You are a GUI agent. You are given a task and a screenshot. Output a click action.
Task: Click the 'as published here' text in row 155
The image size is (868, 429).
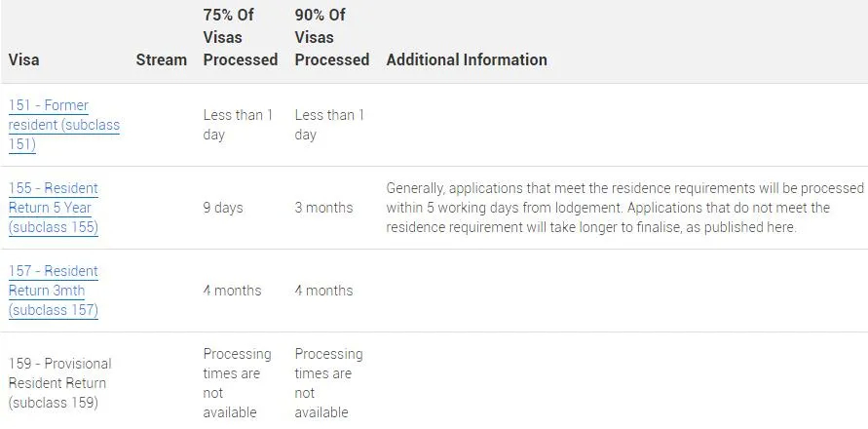741,228
